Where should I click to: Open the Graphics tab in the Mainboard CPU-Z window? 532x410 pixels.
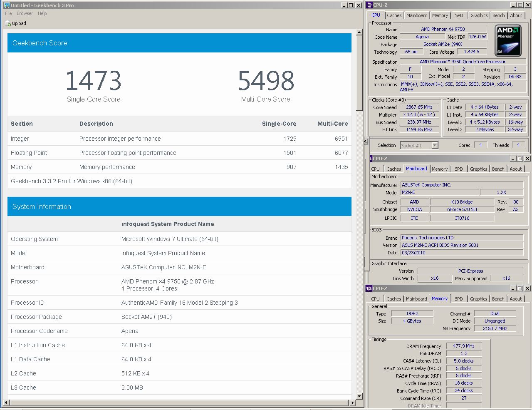click(478, 169)
